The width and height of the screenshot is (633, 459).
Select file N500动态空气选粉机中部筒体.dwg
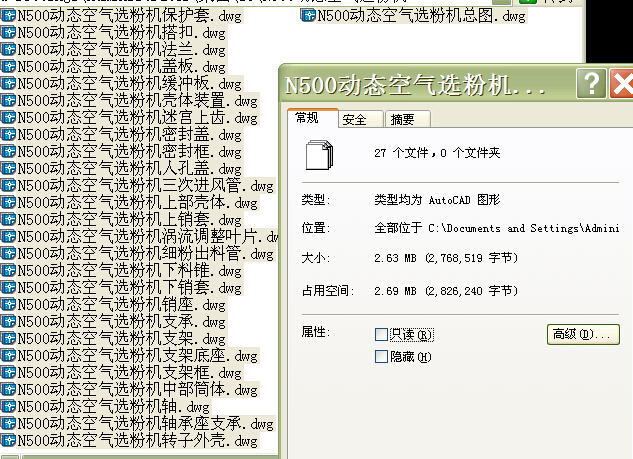pos(129,390)
